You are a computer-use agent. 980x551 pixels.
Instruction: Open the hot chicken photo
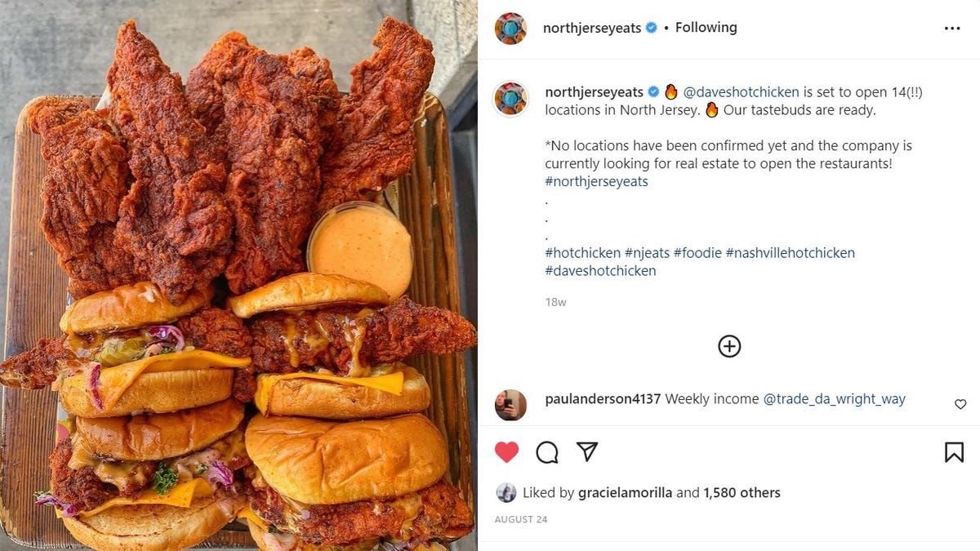click(x=238, y=275)
